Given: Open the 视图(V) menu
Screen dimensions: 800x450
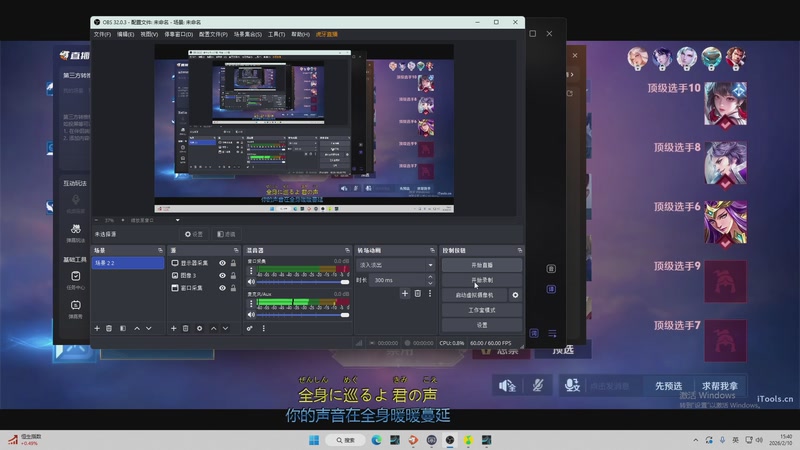Looking at the screenshot, I should pyautogui.click(x=149, y=34).
